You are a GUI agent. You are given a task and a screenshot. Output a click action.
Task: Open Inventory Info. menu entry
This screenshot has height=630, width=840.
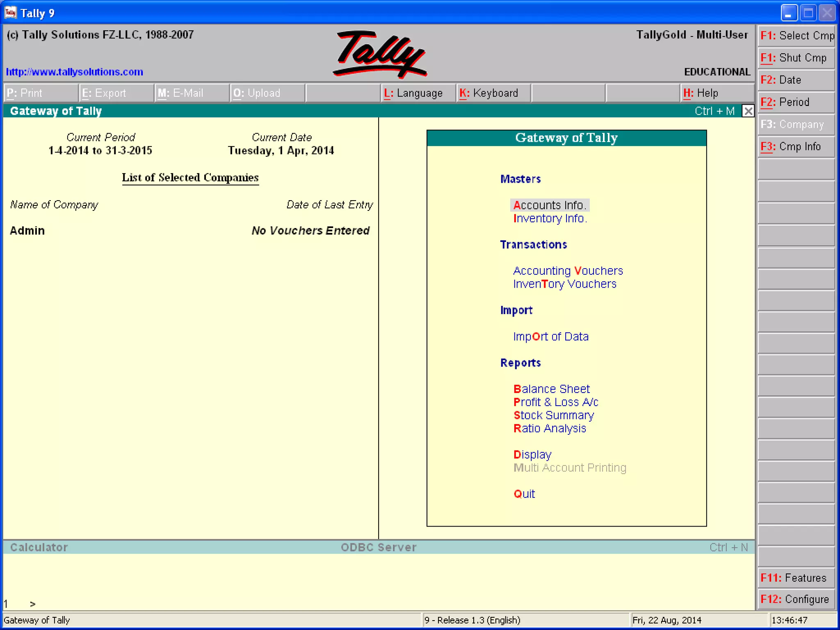tap(550, 219)
